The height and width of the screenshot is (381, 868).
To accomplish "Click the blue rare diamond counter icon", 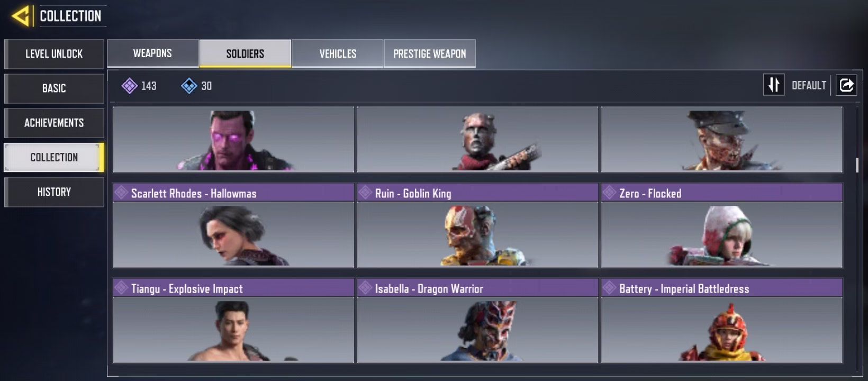I will (189, 86).
